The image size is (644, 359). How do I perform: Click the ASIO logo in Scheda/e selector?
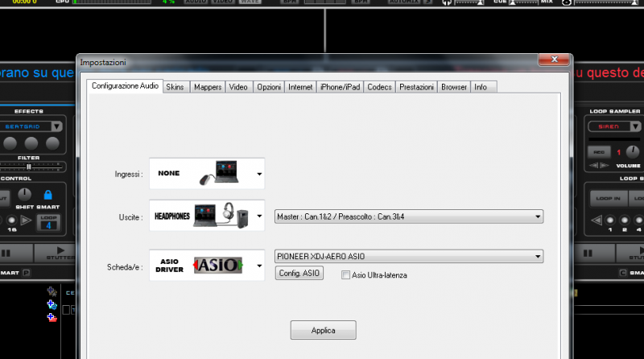point(218,265)
